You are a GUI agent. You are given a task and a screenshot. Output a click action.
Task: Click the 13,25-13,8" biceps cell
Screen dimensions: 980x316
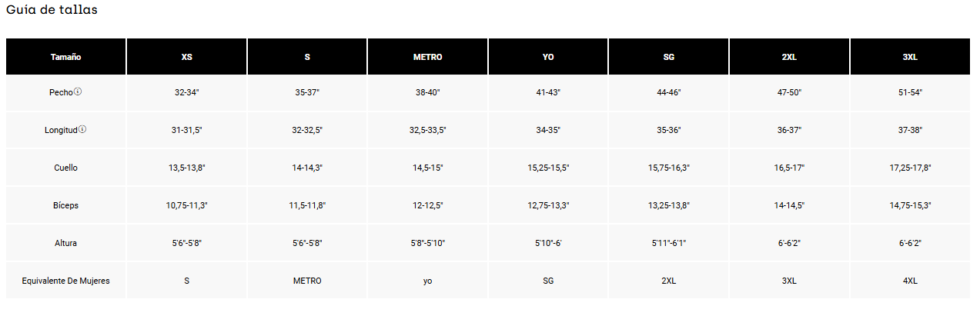pyautogui.click(x=668, y=205)
